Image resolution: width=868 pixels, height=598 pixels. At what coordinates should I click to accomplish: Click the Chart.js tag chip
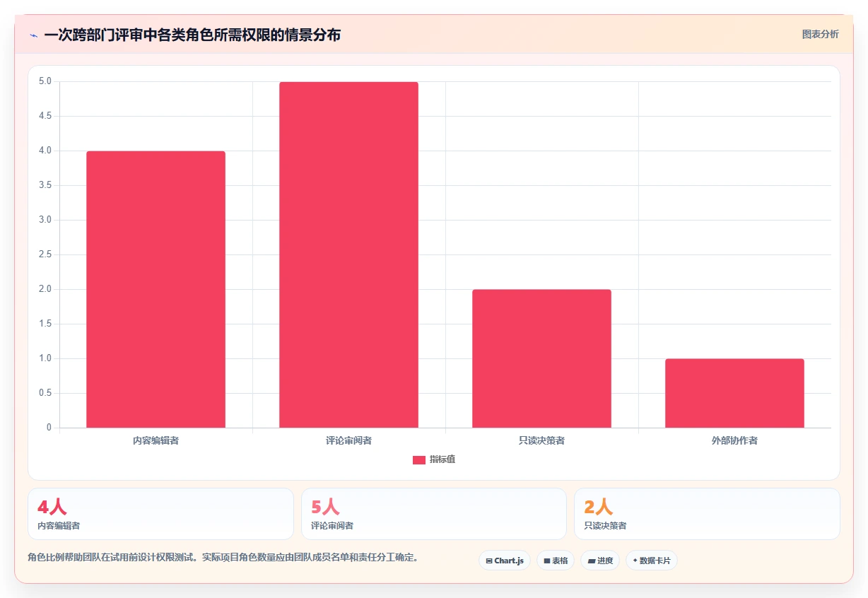pos(505,561)
